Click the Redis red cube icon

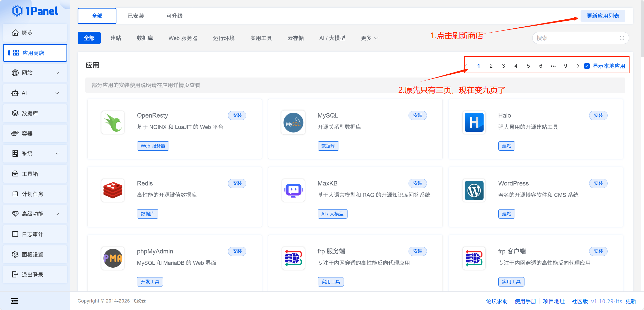click(113, 190)
